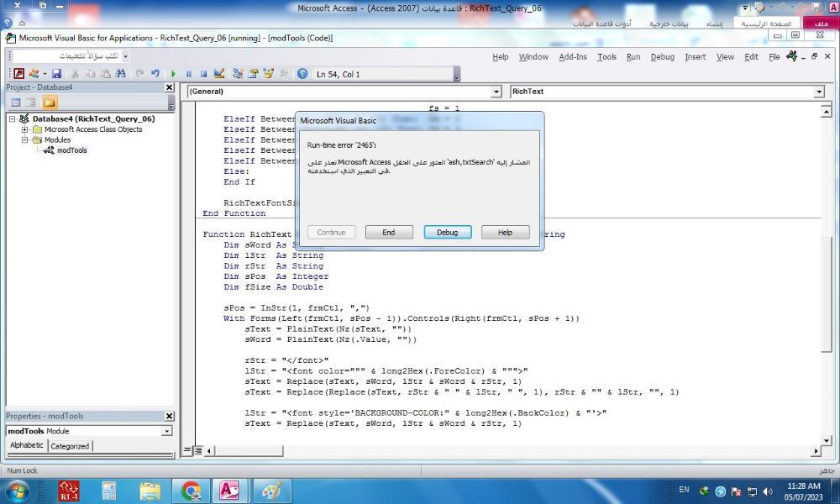This screenshot has width=840, height=504.
Task: Switch to the Categorized properties tab
Action: tap(70, 445)
